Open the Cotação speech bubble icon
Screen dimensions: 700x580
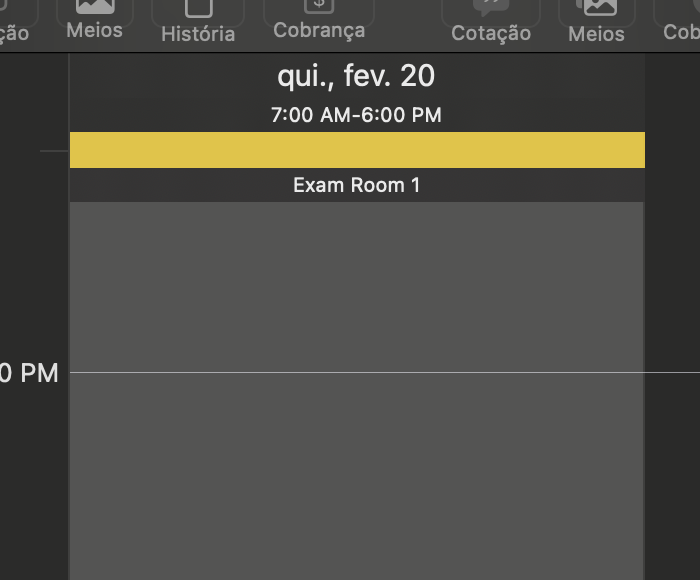pos(491,7)
